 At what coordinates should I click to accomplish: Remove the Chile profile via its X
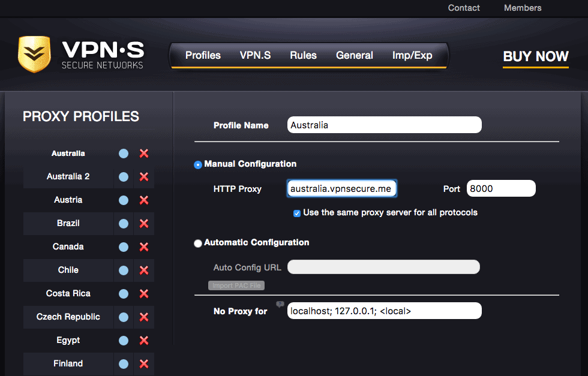[143, 270]
